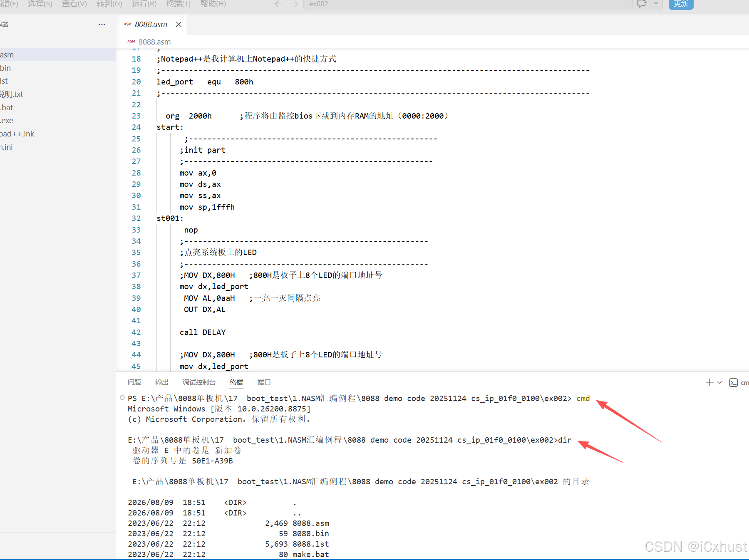Click line number 32 in the gutter
Image resolution: width=749 pixels, height=560 pixels.
136,218
